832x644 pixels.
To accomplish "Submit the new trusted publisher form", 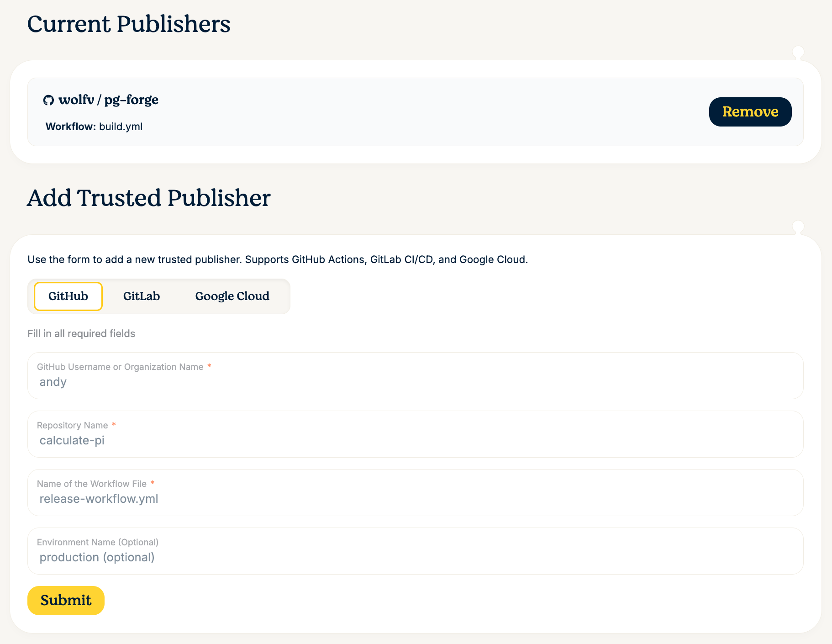I will tap(65, 600).
